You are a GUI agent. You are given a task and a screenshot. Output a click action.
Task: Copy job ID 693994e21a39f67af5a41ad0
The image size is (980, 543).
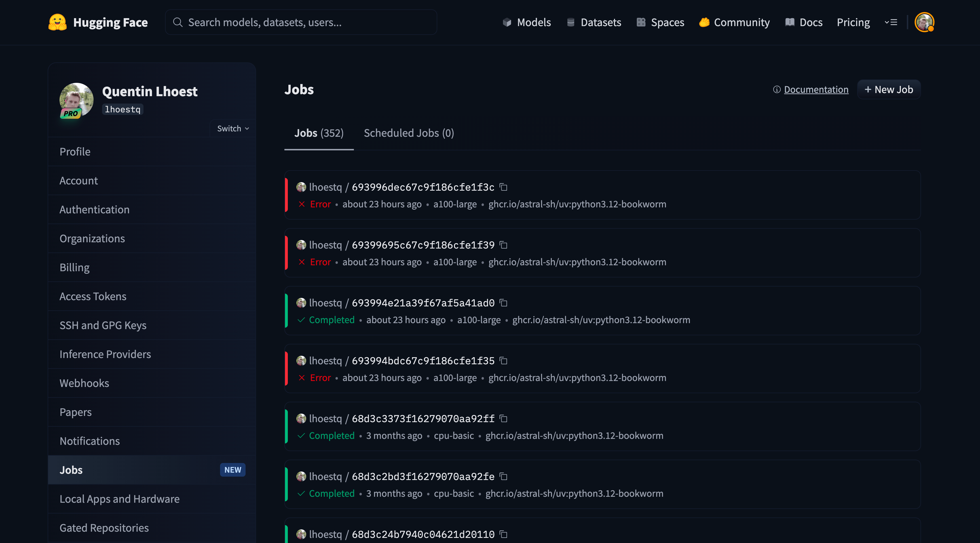click(503, 303)
